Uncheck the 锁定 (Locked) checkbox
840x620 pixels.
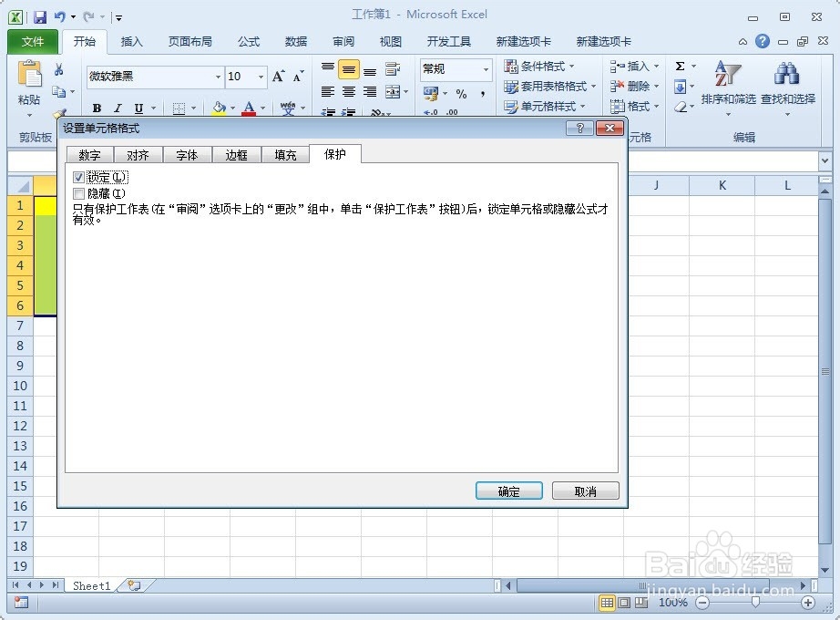coord(79,177)
